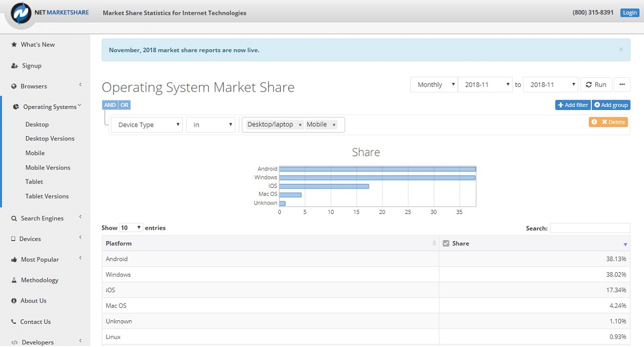Open the Desktop Versions submenu item
The image size is (644, 347).
[50, 139]
